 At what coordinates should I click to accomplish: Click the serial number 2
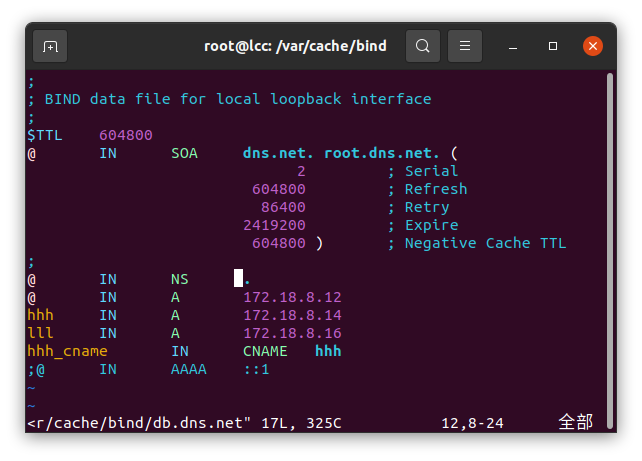tap(301, 171)
